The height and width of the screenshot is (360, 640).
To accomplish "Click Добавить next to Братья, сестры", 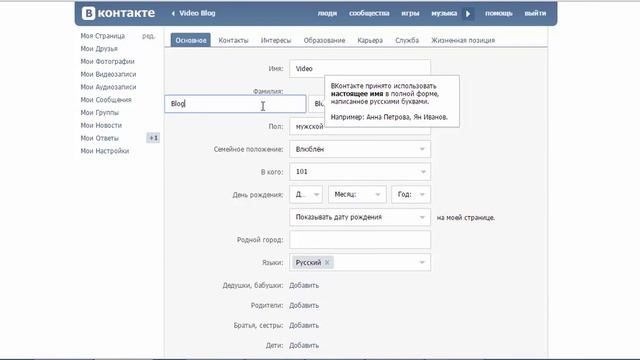I will [x=304, y=325].
